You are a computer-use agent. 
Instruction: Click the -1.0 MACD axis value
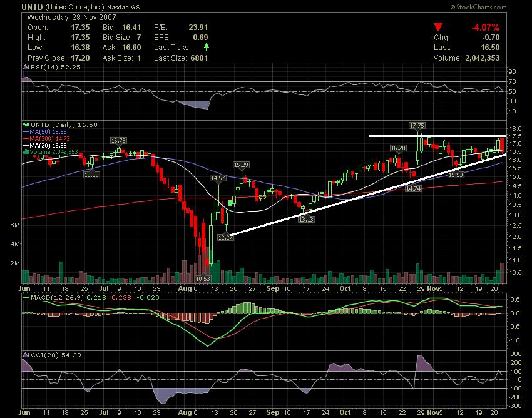pos(515,340)
